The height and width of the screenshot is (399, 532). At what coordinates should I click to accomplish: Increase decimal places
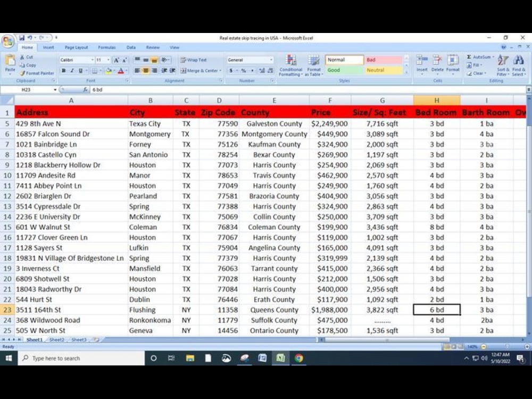click(x=262, y=71)
